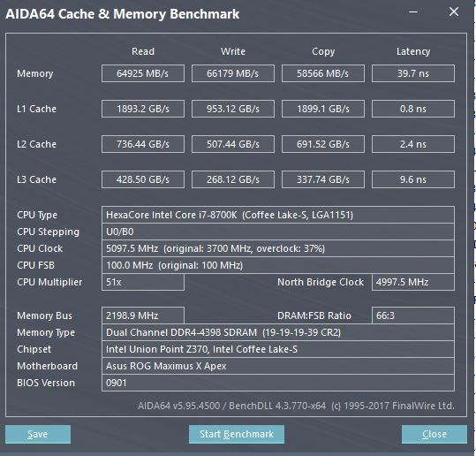Screen dimensions: 476x456
Task: Click the Save button
Action: click(x=38, y=434)
